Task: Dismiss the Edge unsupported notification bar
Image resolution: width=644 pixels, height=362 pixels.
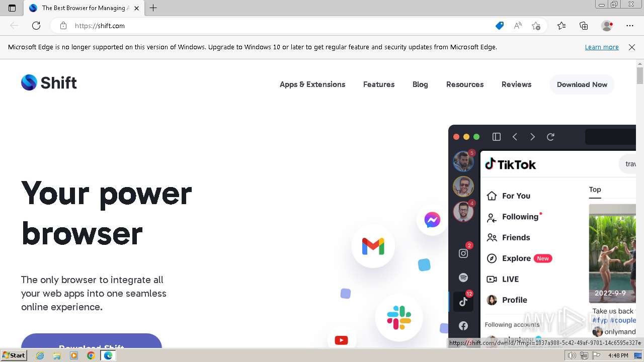Action: coord(632,47)
